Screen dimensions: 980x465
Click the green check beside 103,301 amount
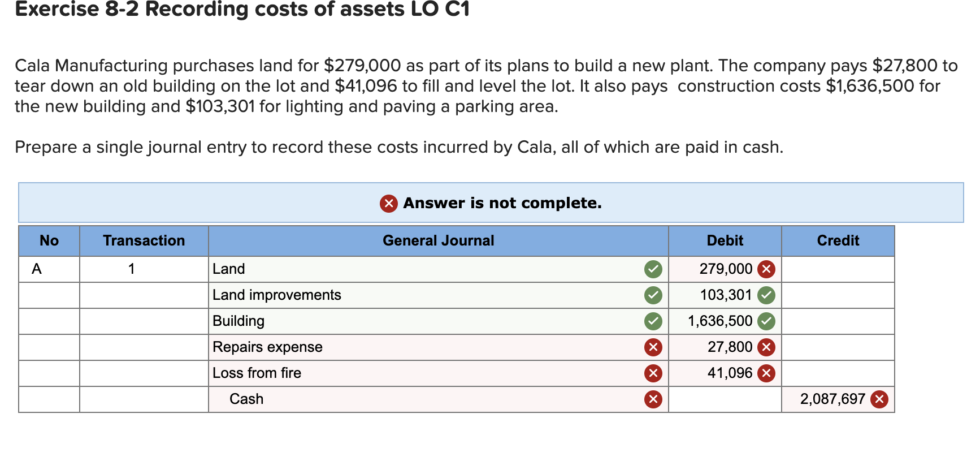point(766,295)
